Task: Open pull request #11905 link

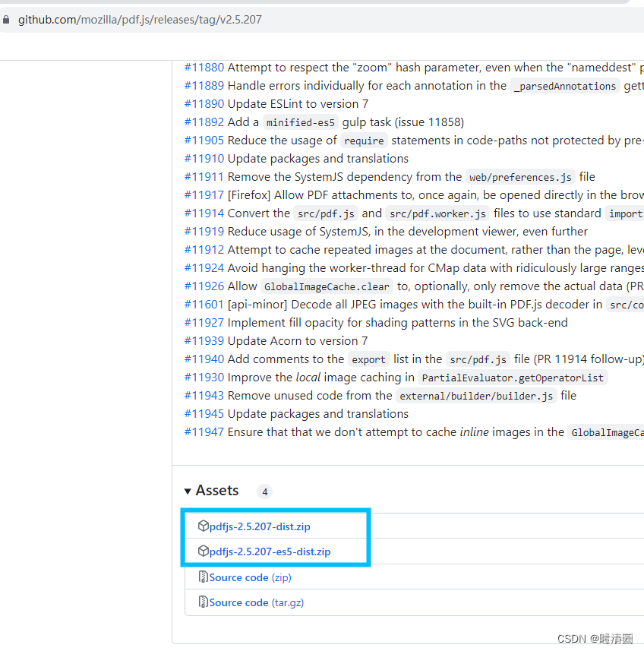Action: tap(204, 141)
